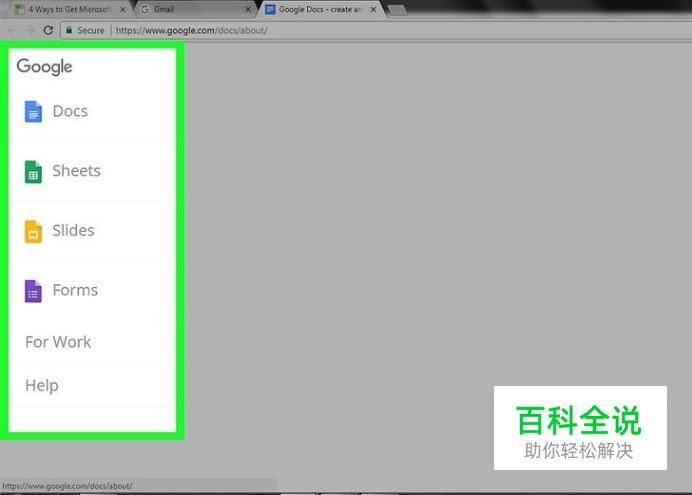Click the "Secure" label in the address bar
The height and width of the screenshot is (495, 692).
(91, 30)
